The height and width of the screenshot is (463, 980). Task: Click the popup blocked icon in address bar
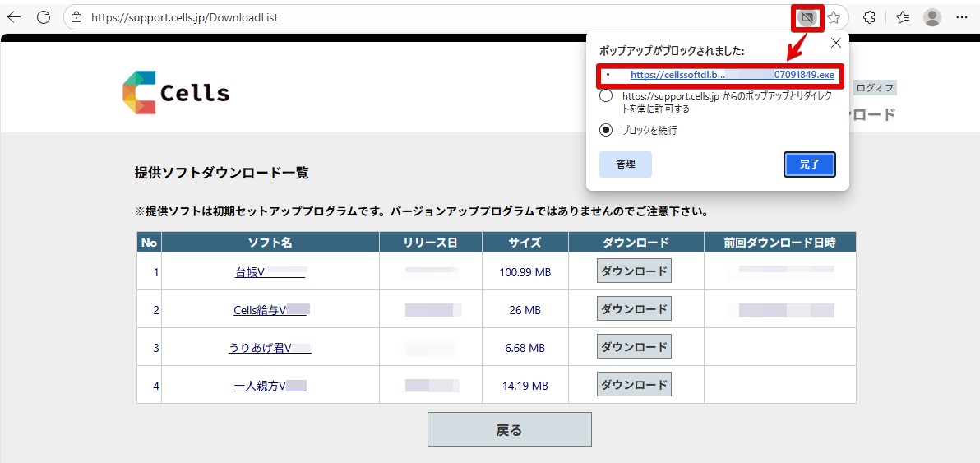point(807,17)
